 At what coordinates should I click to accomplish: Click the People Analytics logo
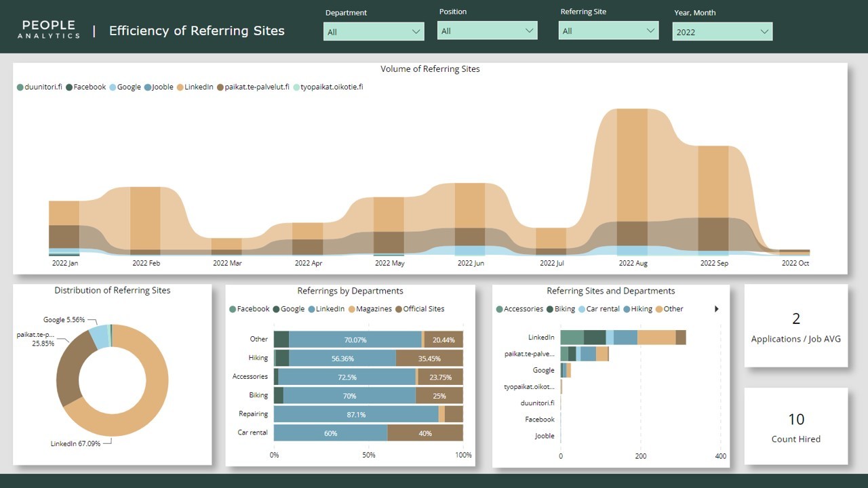49,30
